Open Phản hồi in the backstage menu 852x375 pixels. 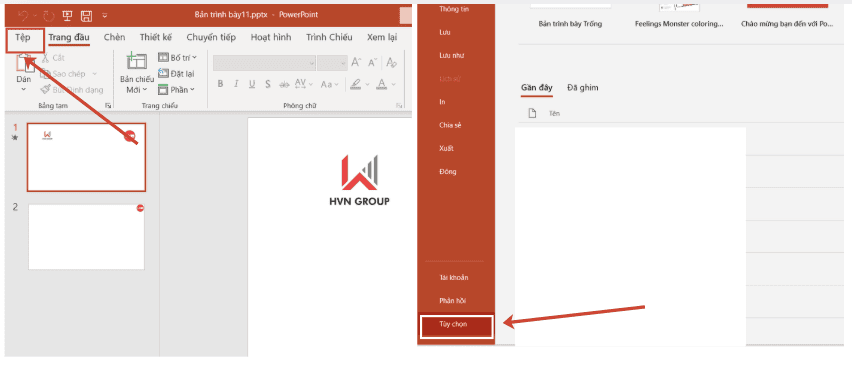[453, 301]
